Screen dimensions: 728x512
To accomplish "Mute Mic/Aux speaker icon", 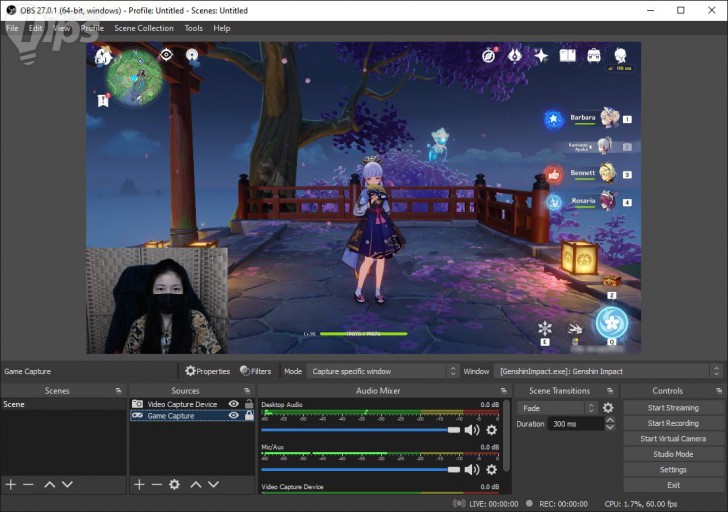I will tap(472, 470).
